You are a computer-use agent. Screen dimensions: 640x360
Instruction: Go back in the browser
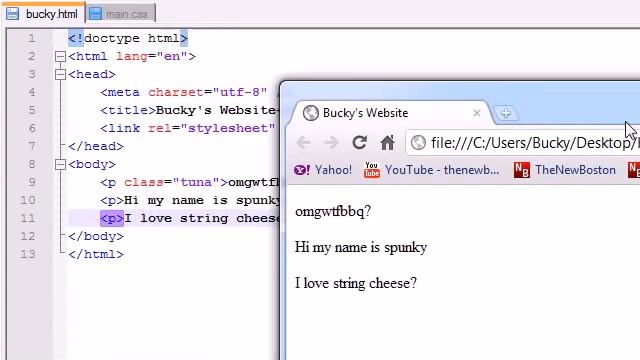click(x=303, y=142)
